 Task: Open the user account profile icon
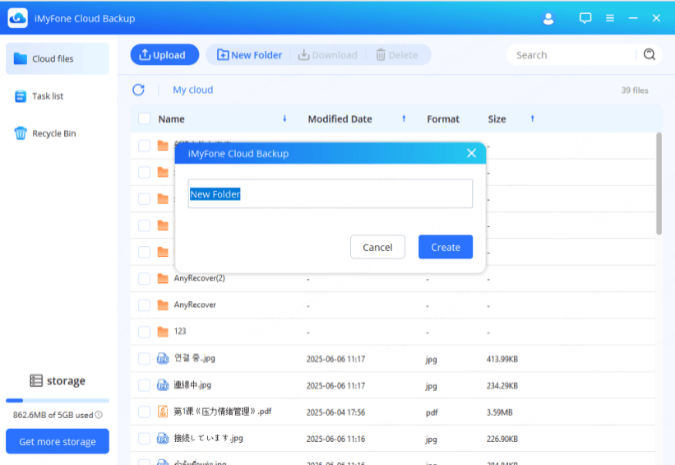(548, 19)
